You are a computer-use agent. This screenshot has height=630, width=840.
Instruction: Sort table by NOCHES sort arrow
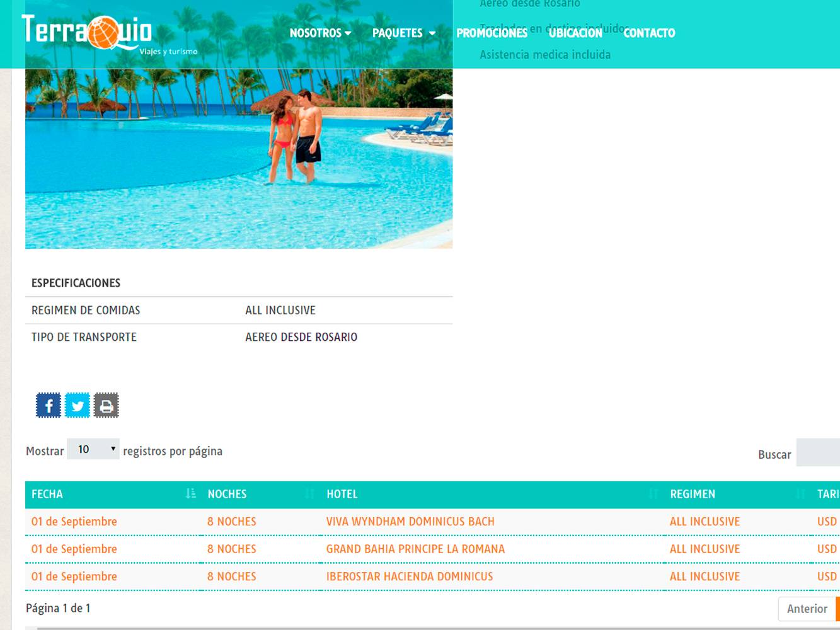click(309, 494)
